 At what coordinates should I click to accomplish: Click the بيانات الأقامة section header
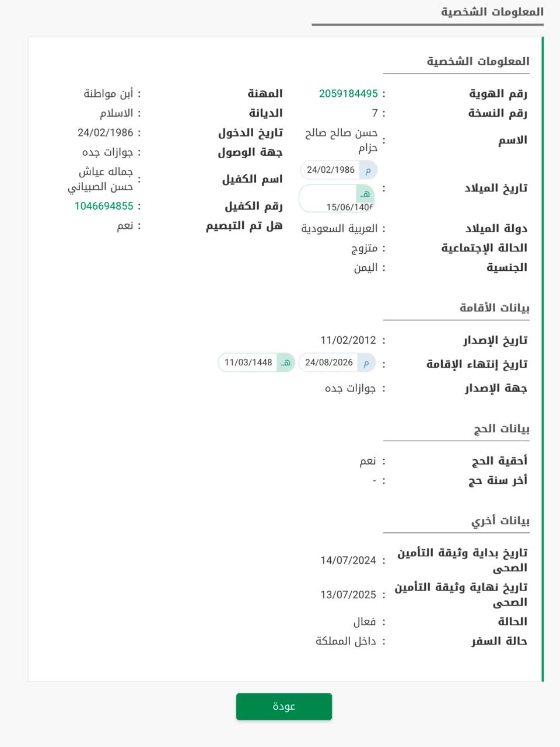(x=494, y=308)
